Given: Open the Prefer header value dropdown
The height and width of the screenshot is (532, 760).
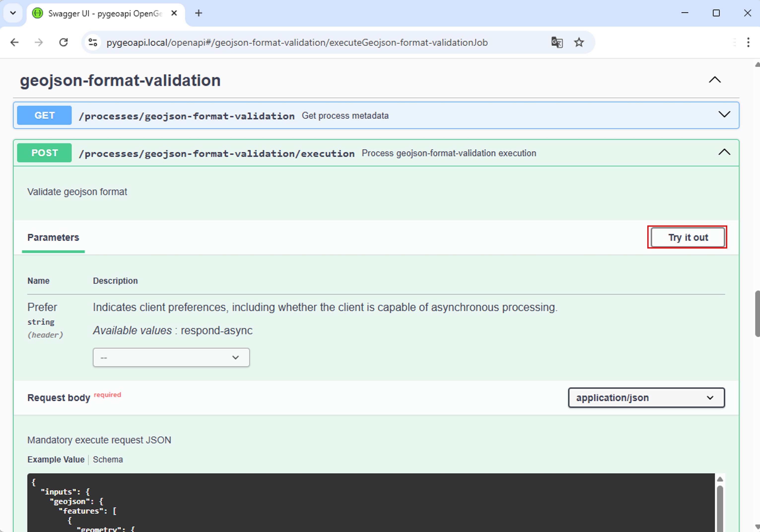Looking at the screenshot, I should click(x=171, y=357).
